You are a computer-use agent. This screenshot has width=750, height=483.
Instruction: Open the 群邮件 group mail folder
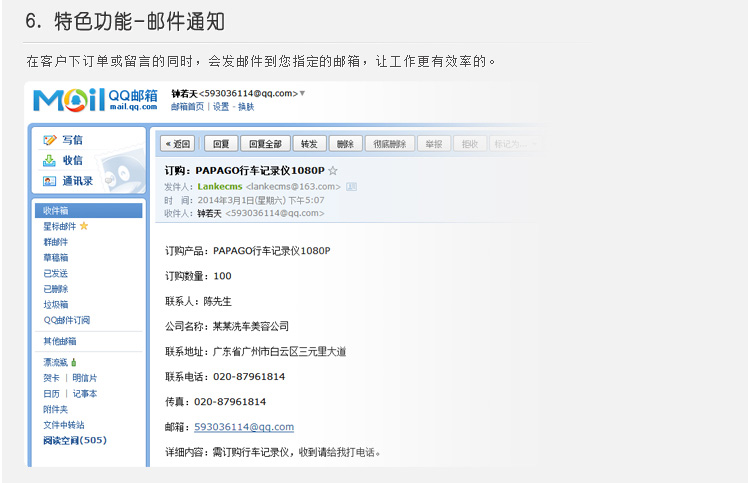click(x=55, y=242)
